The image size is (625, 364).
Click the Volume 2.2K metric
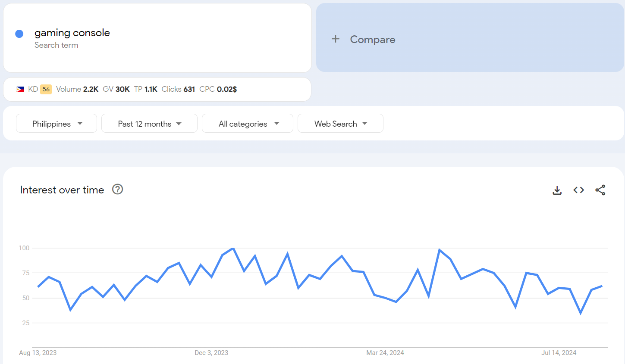pyautogui.click(x=77, y=89)
